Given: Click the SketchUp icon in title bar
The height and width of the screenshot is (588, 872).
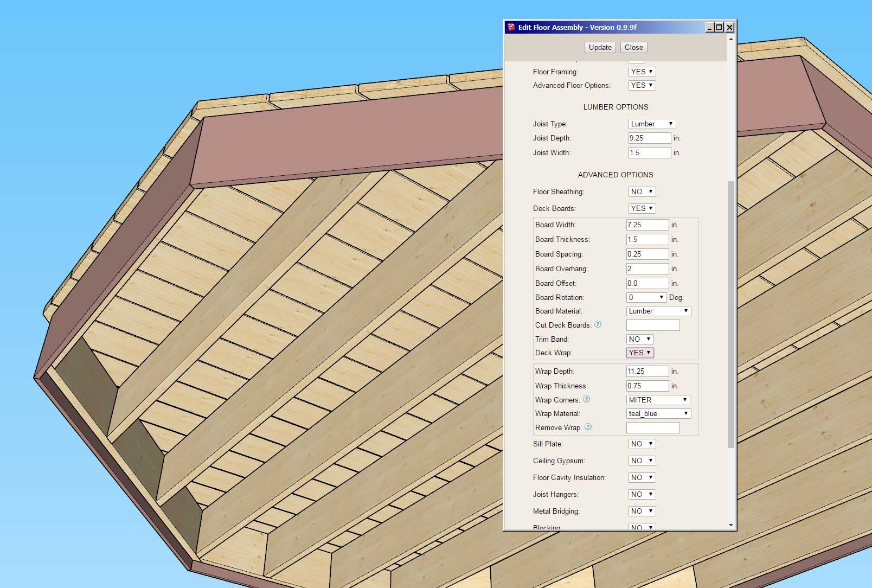Looking at the screenshot, I should pyautogui.click(x=511, y=27).
